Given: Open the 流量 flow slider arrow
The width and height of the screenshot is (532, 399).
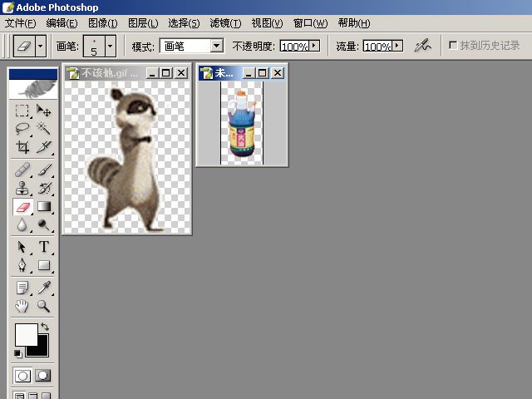Looking at the screenshot, I should click(x=397, y=46).
